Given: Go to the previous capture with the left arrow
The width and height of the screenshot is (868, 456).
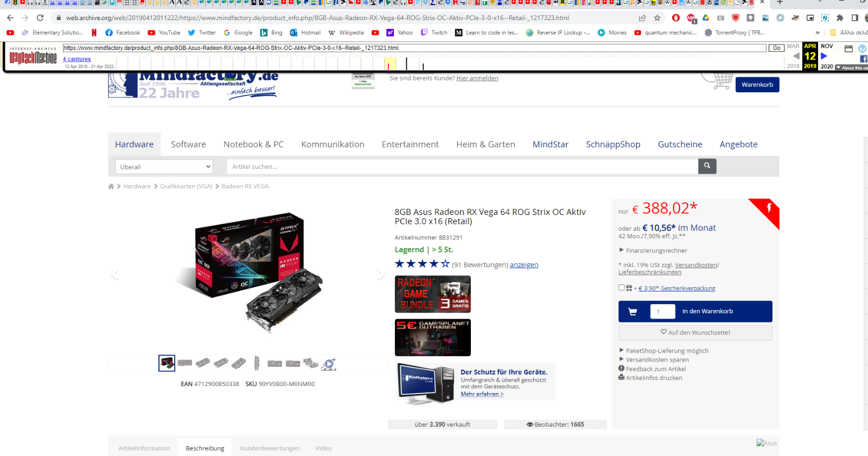Looking at the screenshot, I should coord(796,56).
